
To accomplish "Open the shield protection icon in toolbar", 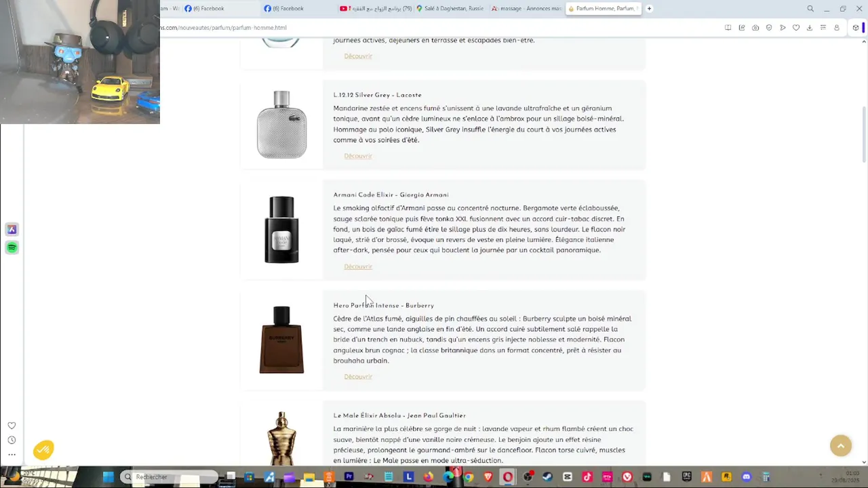I will (x=769, y=28).
